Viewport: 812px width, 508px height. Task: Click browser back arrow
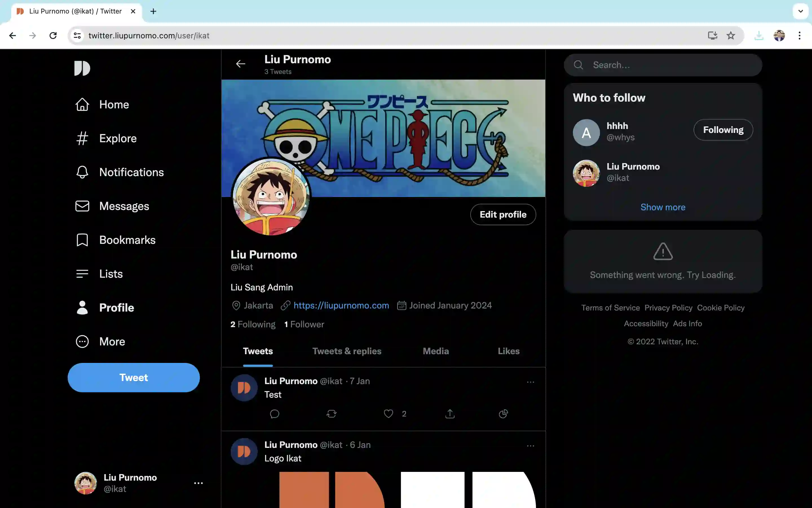pyautogui.click(x=12, y=36)
